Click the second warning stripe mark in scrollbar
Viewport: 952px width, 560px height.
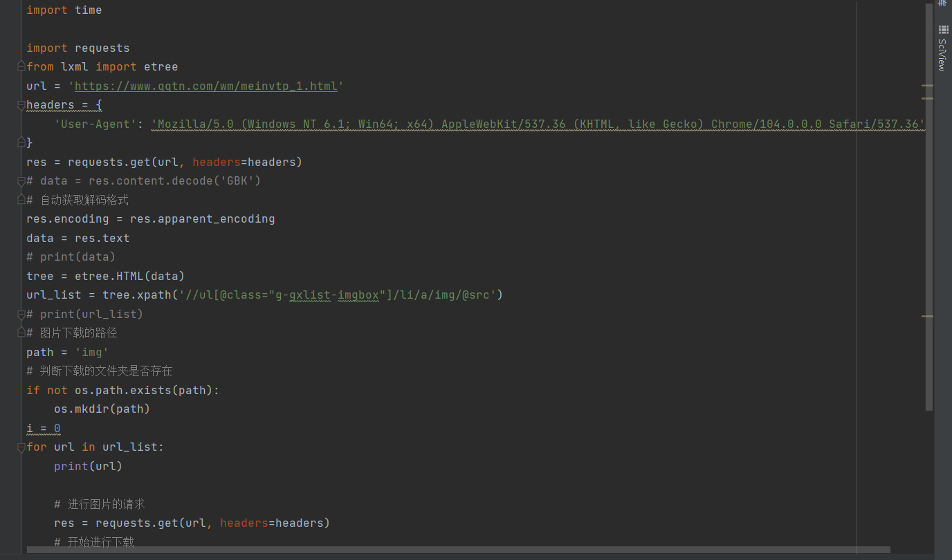click(x=928, y=98)
